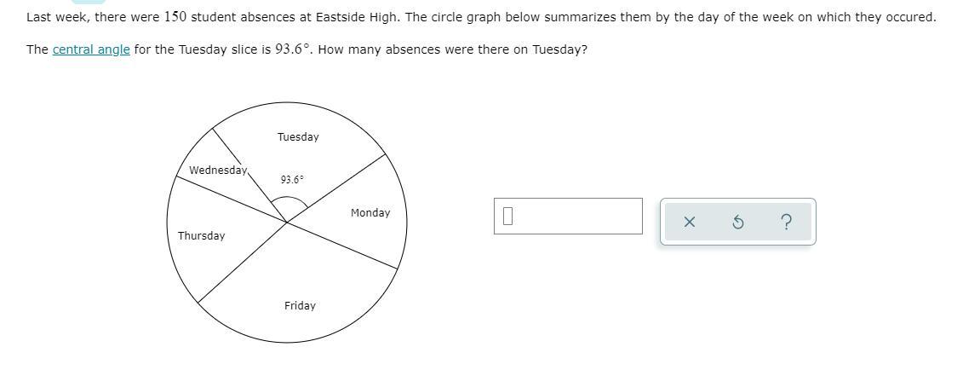Screen dimensions: 980x370
Task: Open the central angle definition link
Action: tap(91, 49)
